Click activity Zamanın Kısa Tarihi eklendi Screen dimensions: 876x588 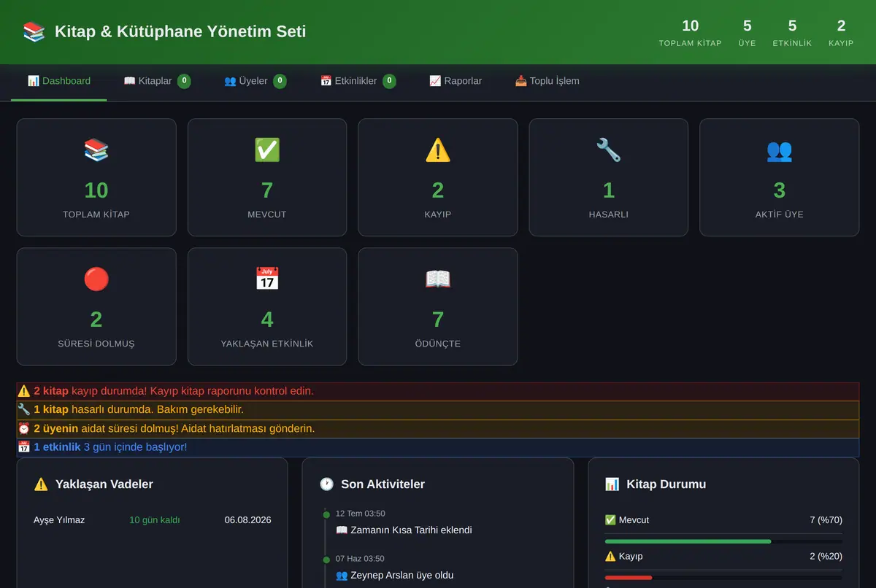pyautogui.click(x=404, y=530)
